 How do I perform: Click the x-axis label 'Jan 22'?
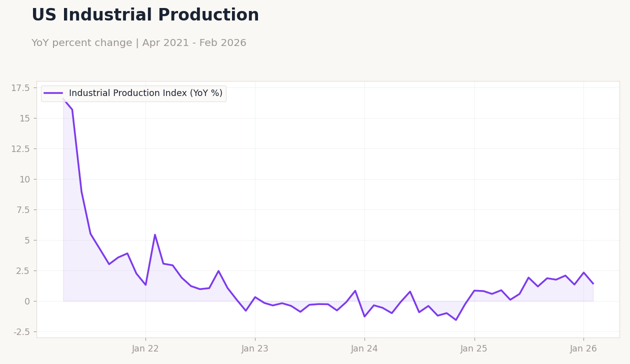(x=145, y=349)
